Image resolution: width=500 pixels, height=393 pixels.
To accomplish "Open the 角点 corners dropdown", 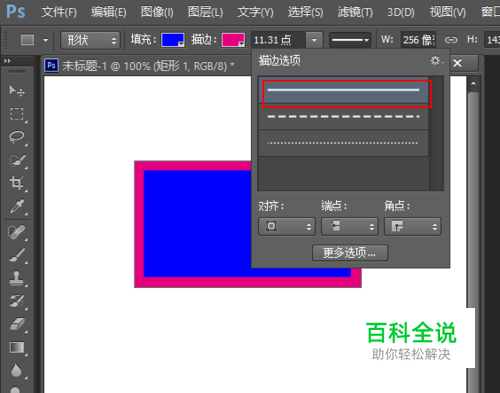I will (413, 227).
